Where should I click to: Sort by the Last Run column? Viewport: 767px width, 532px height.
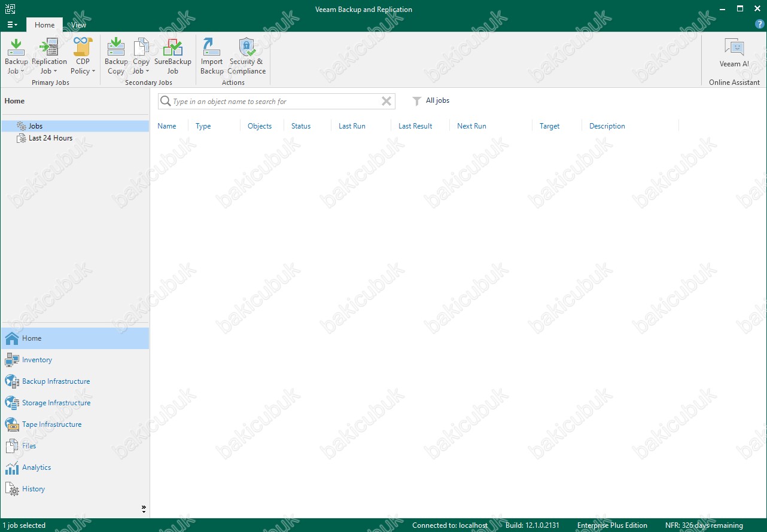(x=352, y=126)
